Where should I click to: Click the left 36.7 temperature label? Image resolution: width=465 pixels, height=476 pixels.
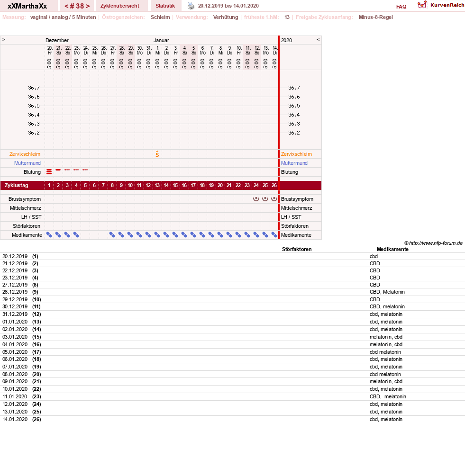click(34, 88)
